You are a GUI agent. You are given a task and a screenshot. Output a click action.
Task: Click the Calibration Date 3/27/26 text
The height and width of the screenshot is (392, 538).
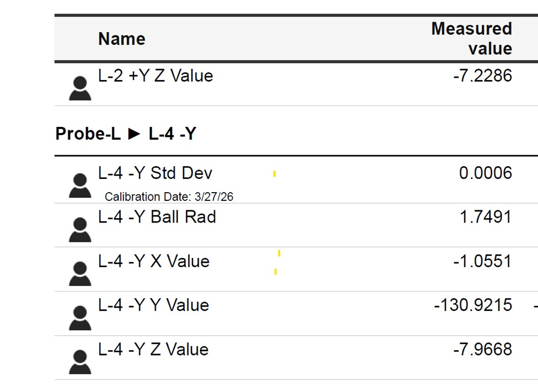coord(169,197)
